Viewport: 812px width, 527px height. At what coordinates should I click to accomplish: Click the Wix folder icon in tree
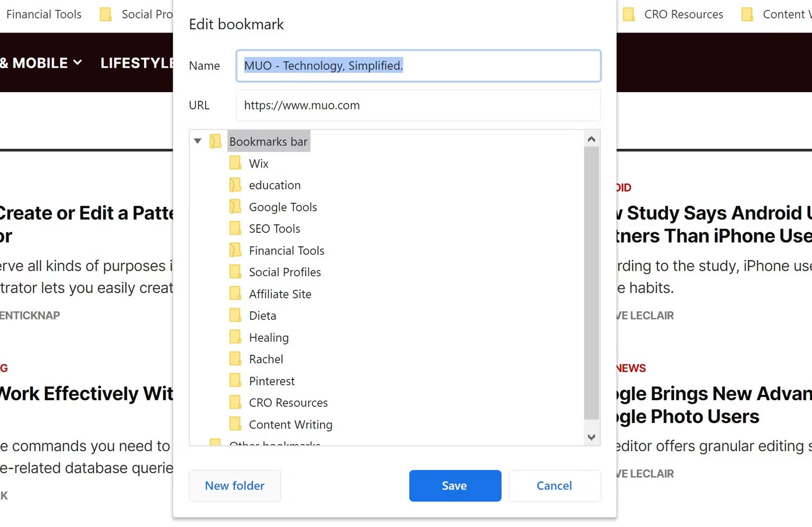click(x=235, y=163)
